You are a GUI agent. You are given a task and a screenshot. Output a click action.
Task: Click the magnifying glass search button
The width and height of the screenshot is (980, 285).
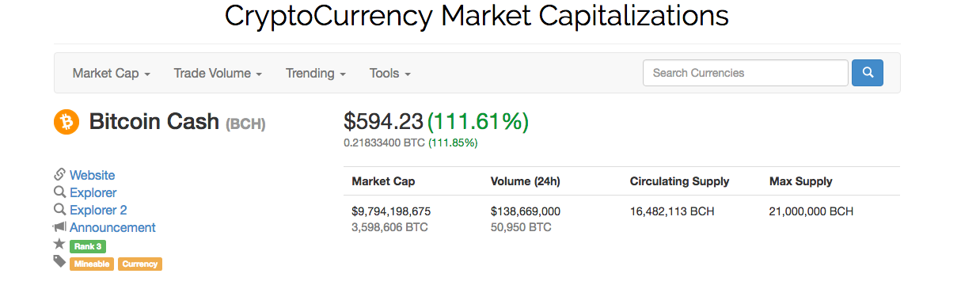(868, 73)
